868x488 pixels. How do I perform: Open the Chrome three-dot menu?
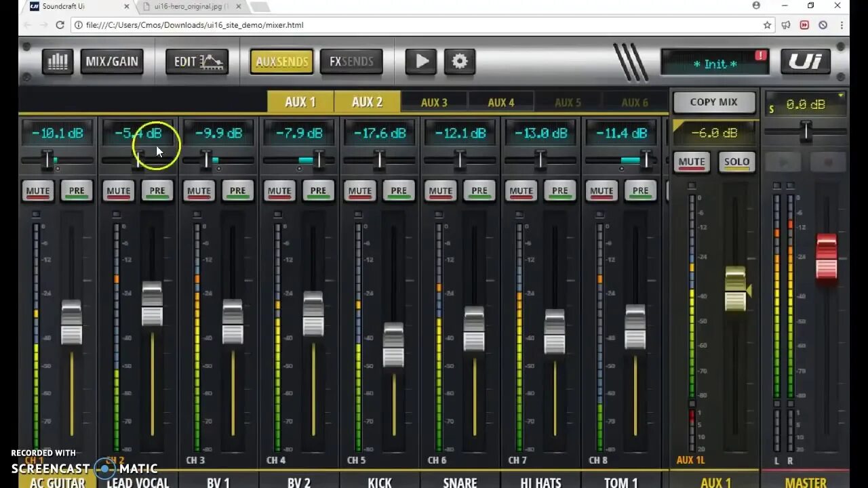point(842,25)
